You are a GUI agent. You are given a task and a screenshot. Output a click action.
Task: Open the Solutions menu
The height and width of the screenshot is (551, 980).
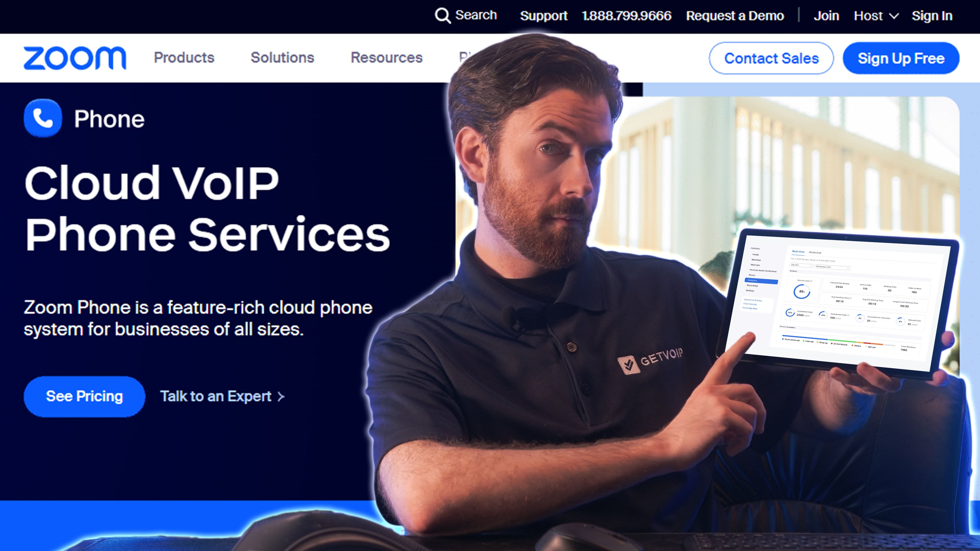(282, 58)
